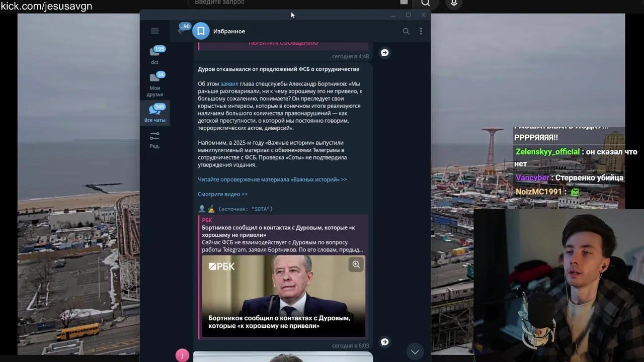The width and height of the screenshot is (644, 362).
Task: Select the Все чаты folder
Action: tap(154, 113)
